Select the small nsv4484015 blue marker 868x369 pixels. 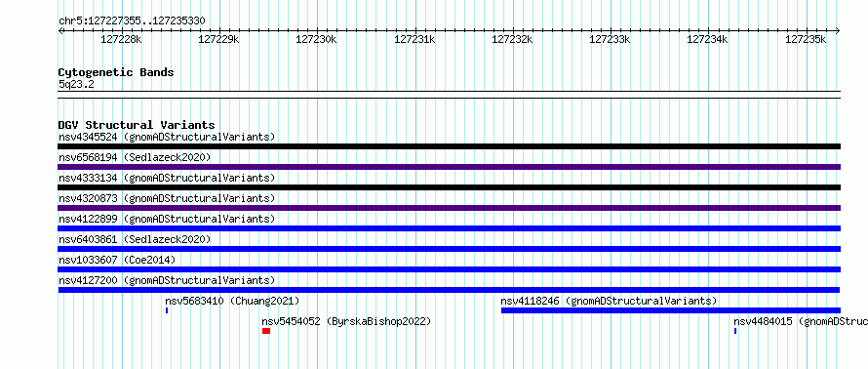coord(735,331)
